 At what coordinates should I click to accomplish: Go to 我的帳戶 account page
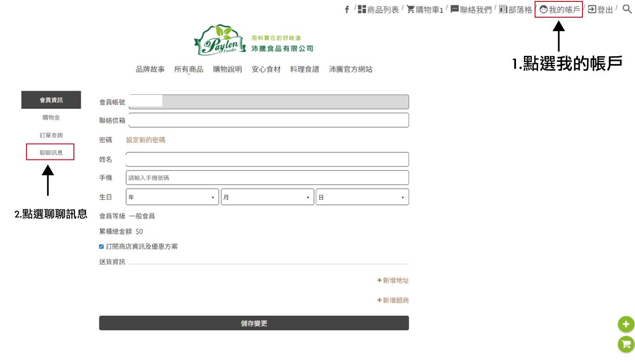(560, 9)
